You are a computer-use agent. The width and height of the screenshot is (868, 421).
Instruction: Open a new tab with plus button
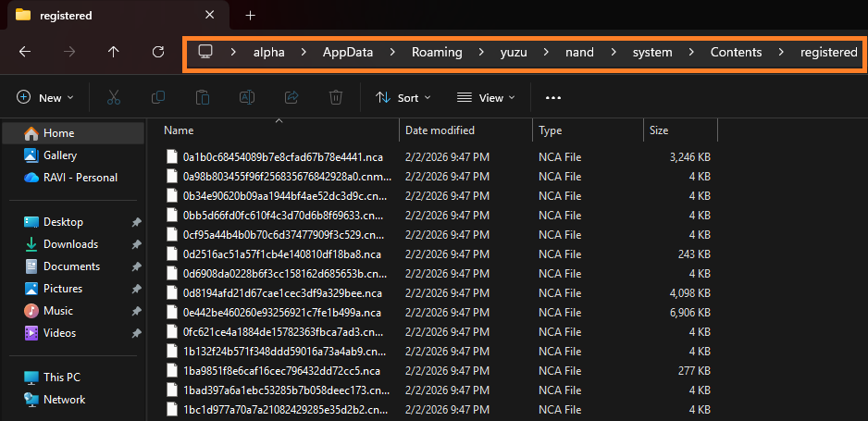point(250,15)
